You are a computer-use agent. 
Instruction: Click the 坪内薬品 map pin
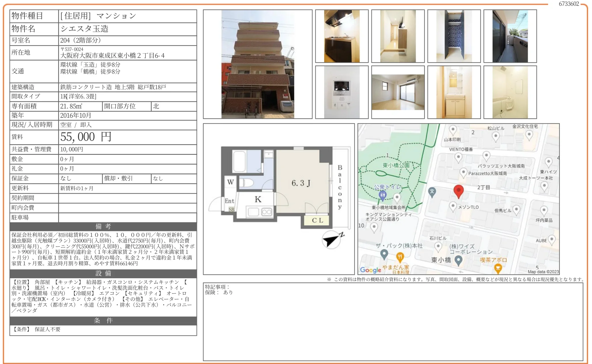coord(544,210)
